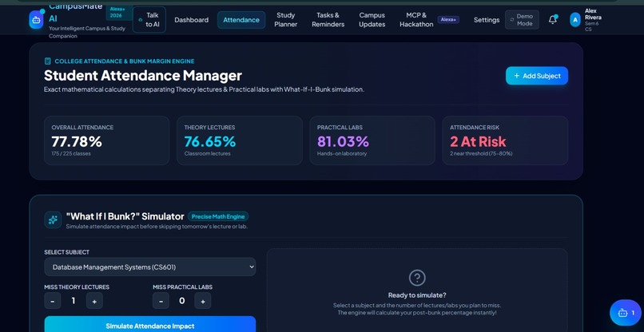Increase the missed practical labs count
The height and width of the screenshot is (332, 644).
203,301
